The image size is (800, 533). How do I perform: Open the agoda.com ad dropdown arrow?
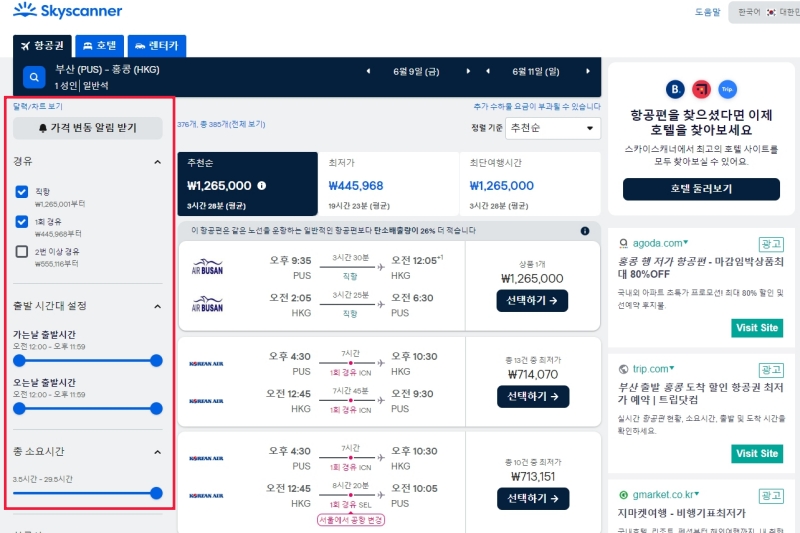[x=686, y=242]
